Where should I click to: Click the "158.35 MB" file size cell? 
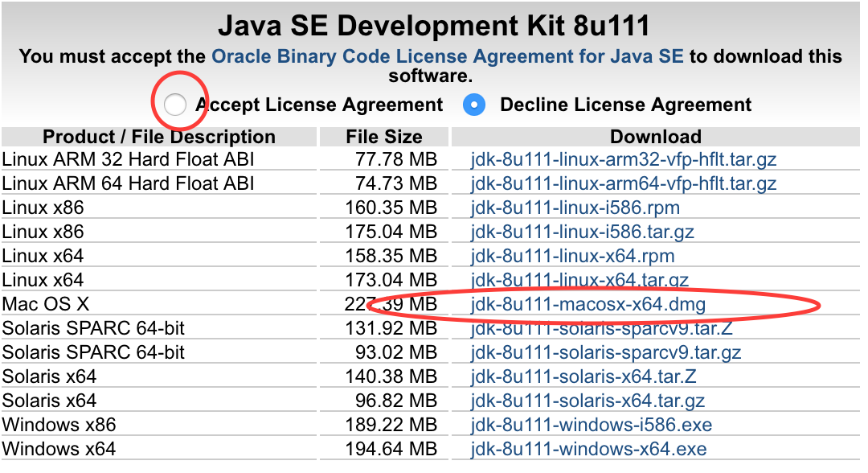(x=384, y=256)
